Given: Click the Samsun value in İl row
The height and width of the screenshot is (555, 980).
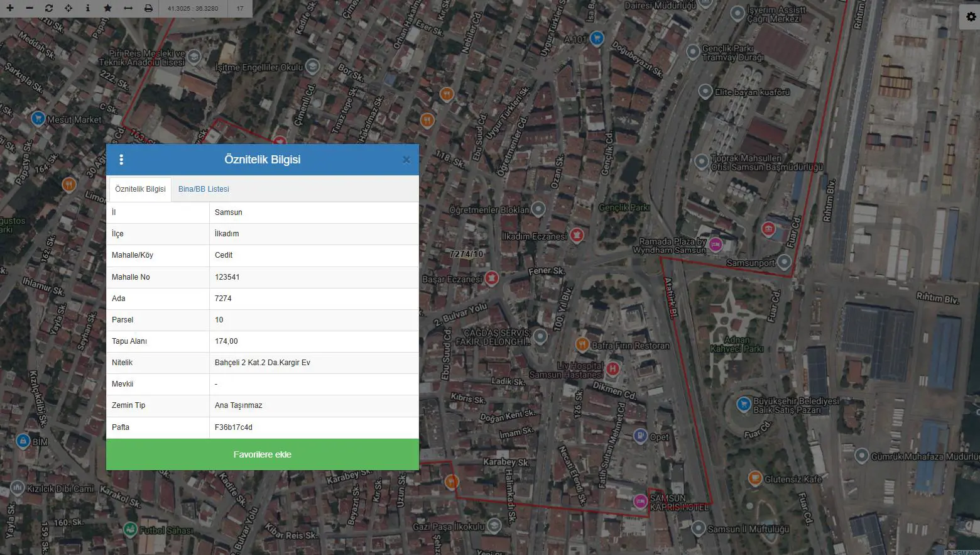Looking at the screenshot, I should 229,212.
